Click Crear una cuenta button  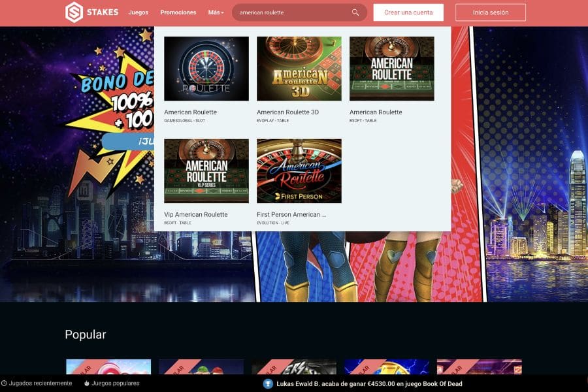(408, 12)
